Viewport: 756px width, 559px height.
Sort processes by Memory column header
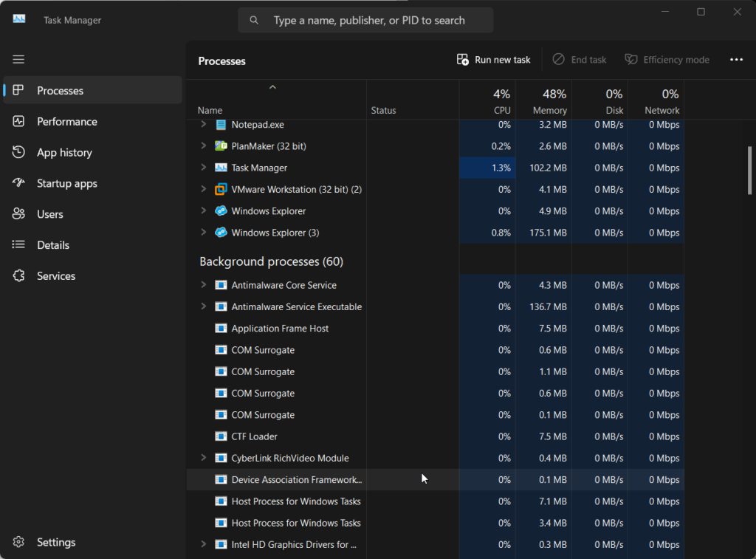point(549,102)
